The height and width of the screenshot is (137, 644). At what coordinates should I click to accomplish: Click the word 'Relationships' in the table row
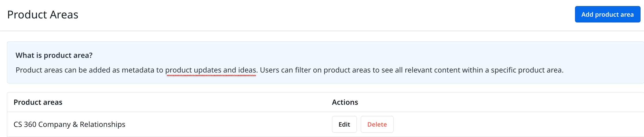pos(103,124)
